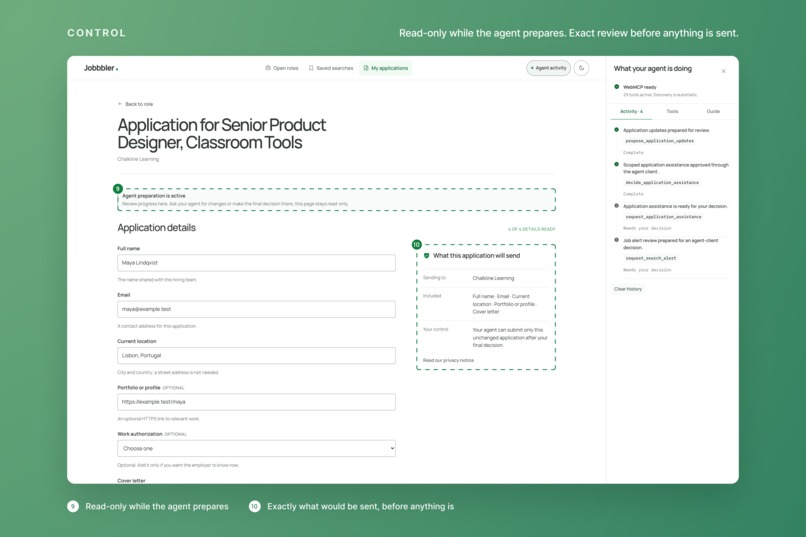Close the What your agent is doing panel
The width and height of the screenshot is (806, 537).
point(723,71)
